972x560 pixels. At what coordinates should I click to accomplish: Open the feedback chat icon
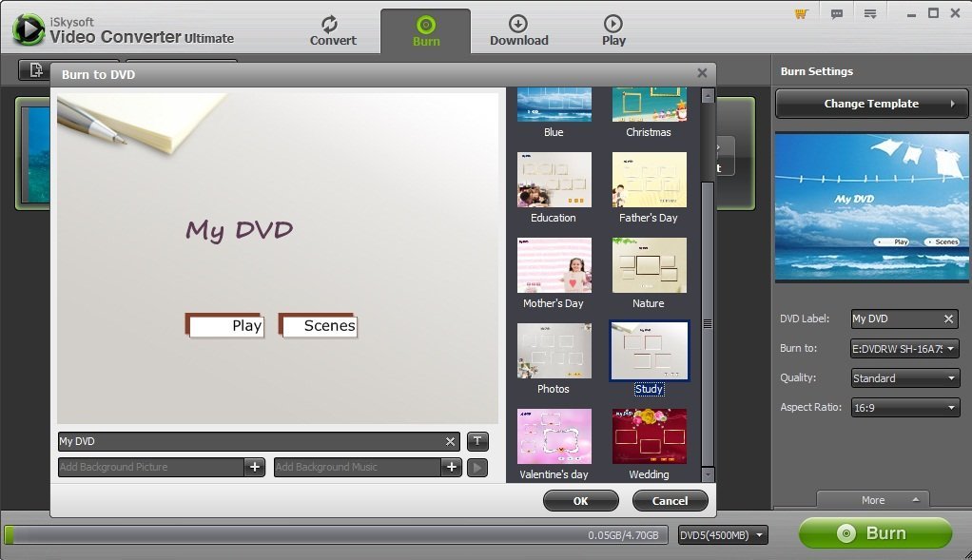(x=837, y=14)
